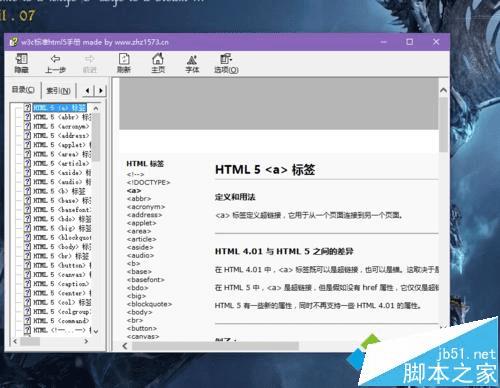Select tree item HTML 5 <acronym>
500x388 pixels.
tap(61, 126)
